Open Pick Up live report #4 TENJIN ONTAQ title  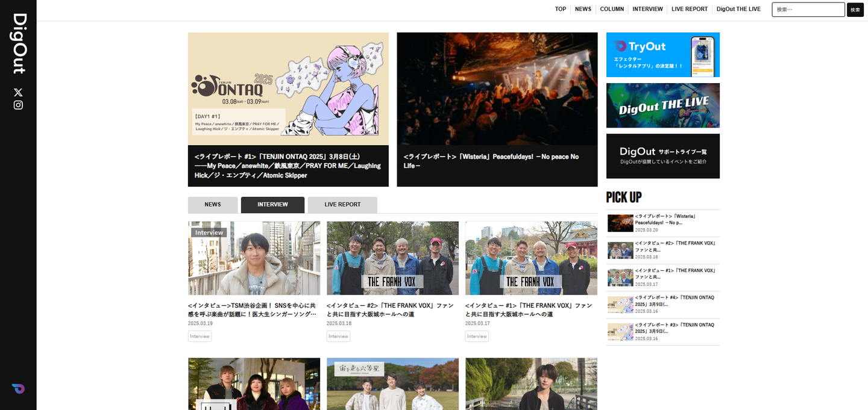[675, 300]
